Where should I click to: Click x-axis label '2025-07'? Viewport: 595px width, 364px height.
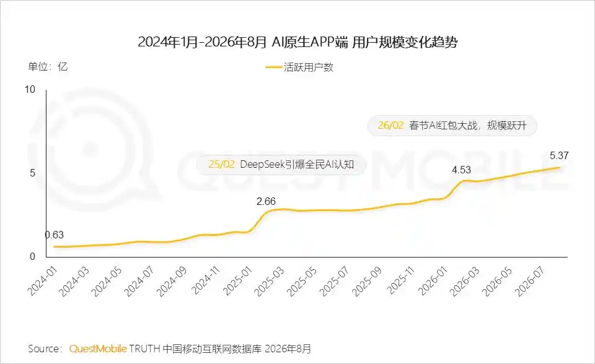[x=334, y=280]
